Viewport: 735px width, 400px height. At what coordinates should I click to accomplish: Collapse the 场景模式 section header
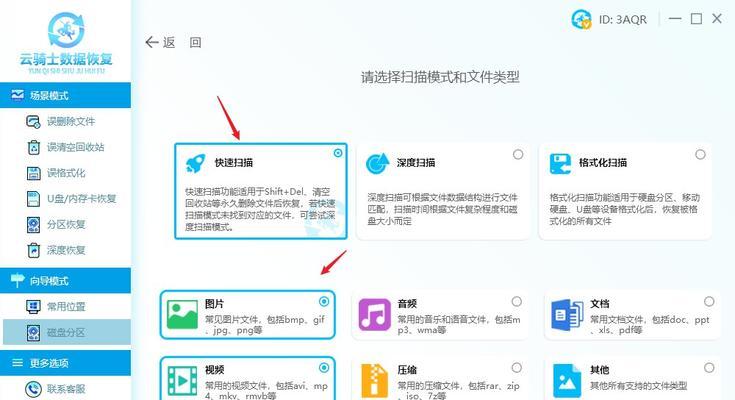click(x=66, y=95)
